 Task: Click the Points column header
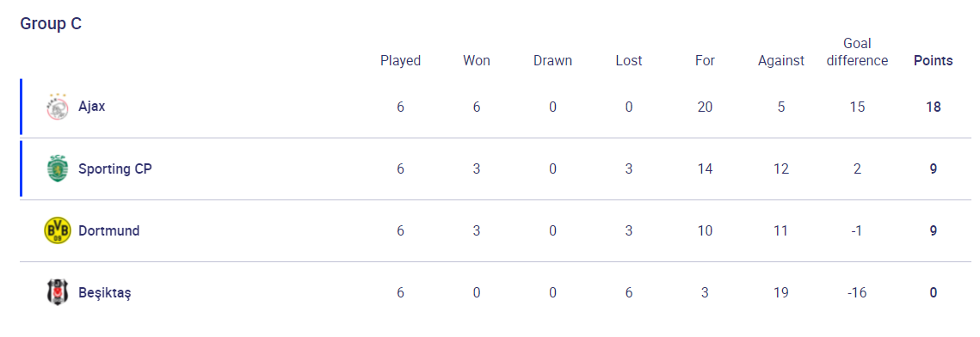tap(934, 60)
